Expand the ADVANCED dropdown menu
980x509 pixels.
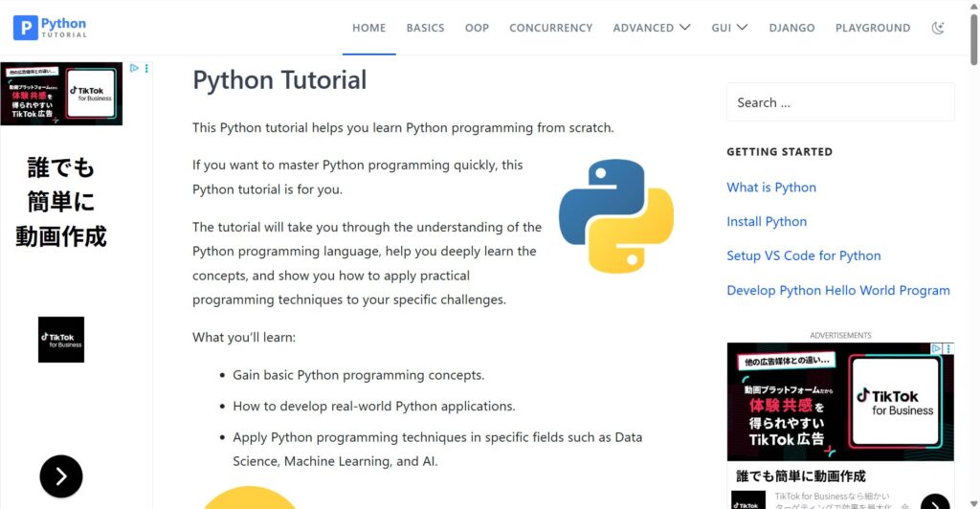click(x=651, y=28)
